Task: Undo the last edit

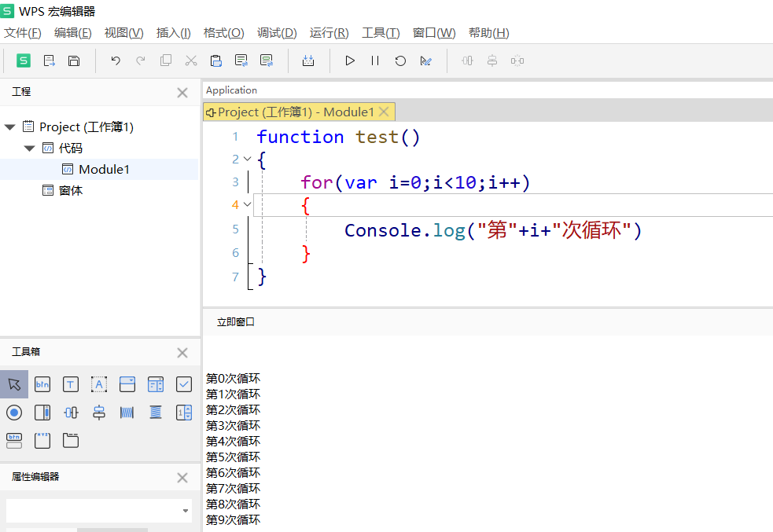Action: (x=116, y=61)
